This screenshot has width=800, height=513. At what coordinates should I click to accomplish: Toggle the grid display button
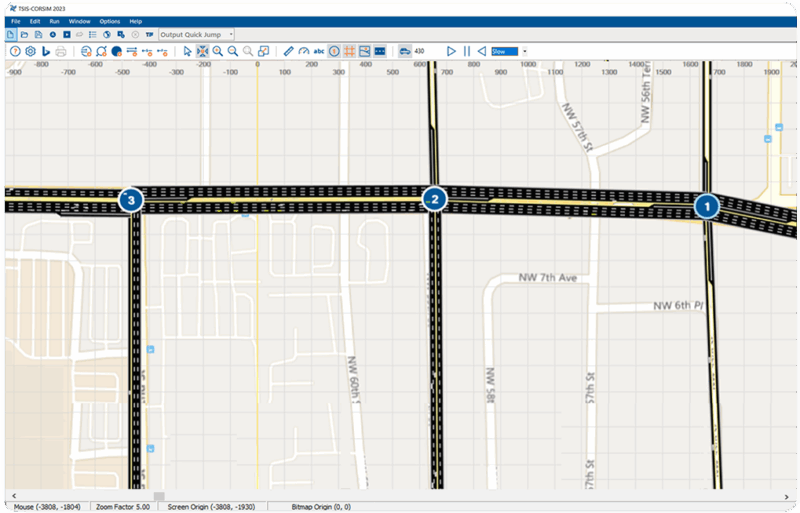[x=349, y=51]
